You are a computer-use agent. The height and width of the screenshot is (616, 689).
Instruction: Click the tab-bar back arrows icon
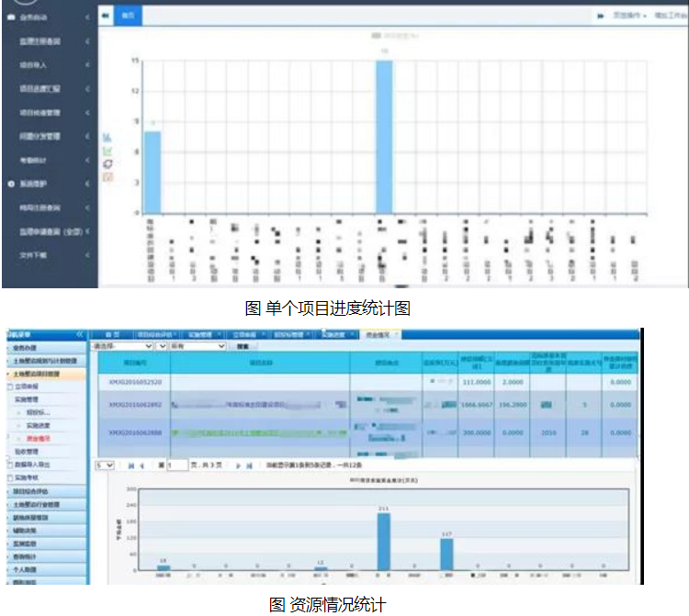tap(106, 16)
